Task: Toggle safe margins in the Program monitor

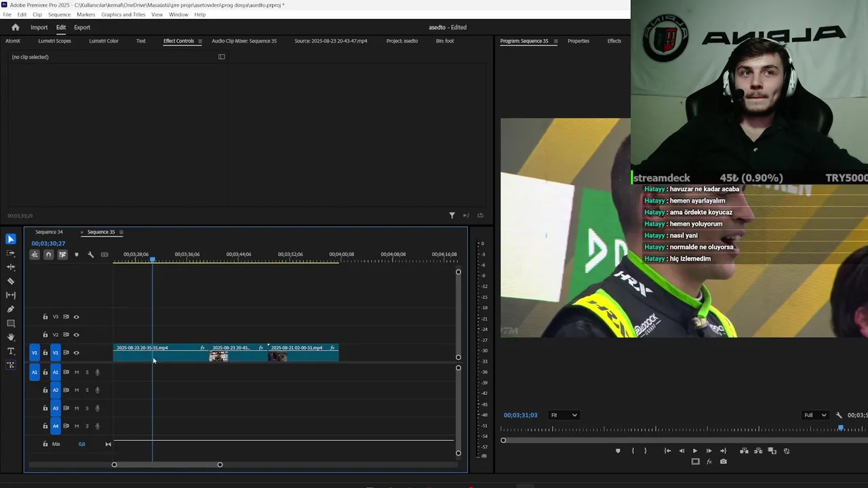Action: [695, 462]
